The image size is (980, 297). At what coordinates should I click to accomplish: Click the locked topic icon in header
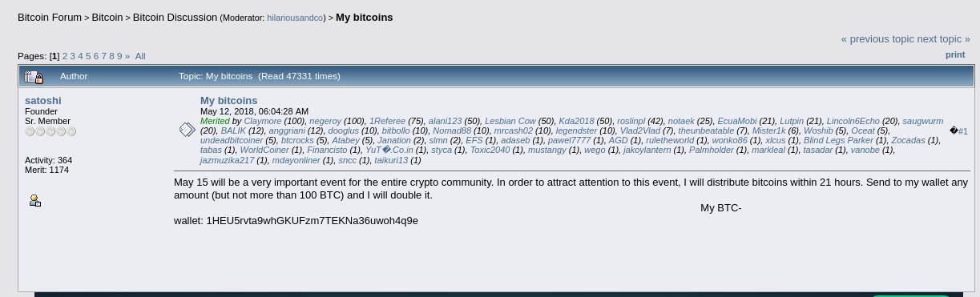(34, 77)
